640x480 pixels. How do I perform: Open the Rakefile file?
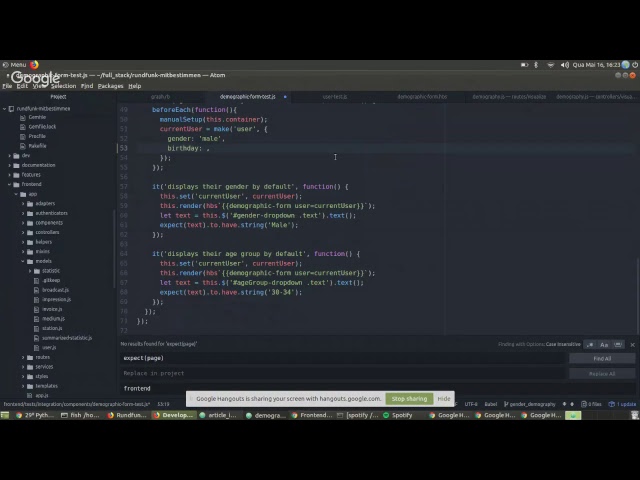[37, 146]
